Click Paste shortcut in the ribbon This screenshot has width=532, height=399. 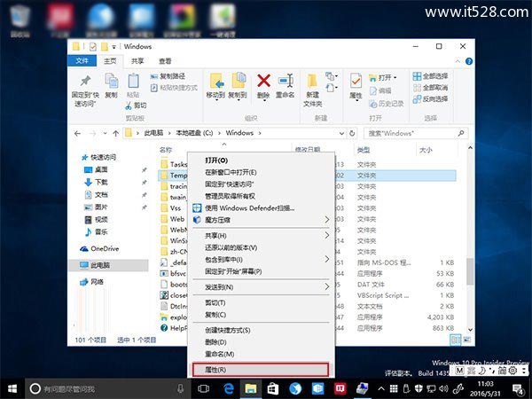(174, 88)
